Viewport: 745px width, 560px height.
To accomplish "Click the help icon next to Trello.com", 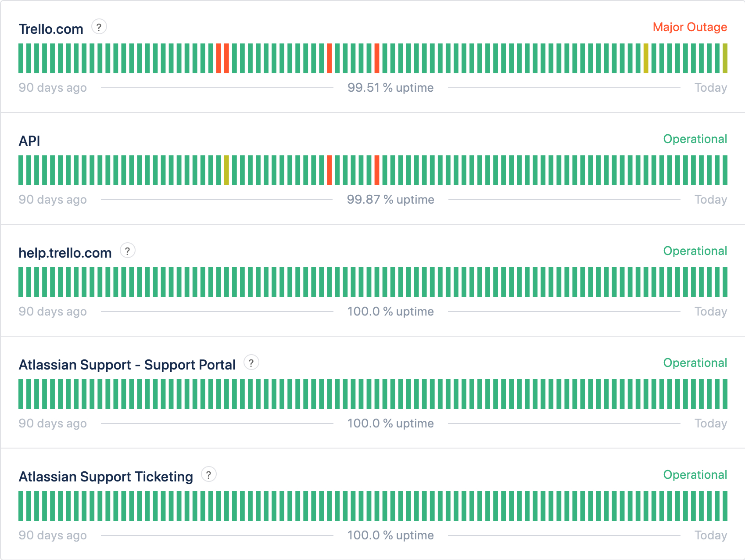I will (99, 27).
